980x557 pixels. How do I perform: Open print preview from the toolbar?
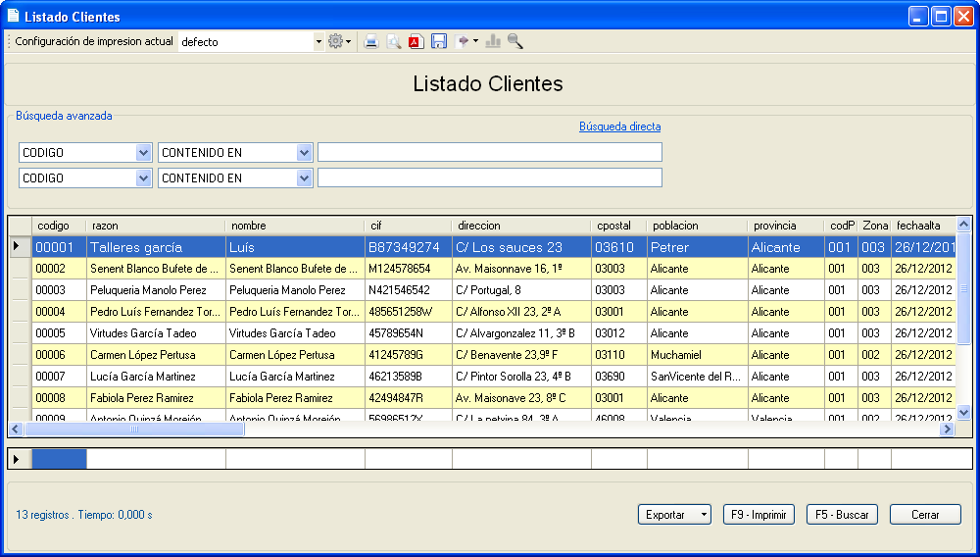coord(394,41)
